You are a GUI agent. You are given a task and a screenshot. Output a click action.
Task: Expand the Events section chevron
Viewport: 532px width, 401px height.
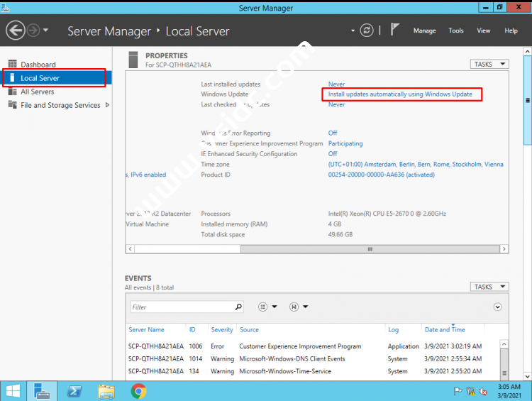coord(497,307)
